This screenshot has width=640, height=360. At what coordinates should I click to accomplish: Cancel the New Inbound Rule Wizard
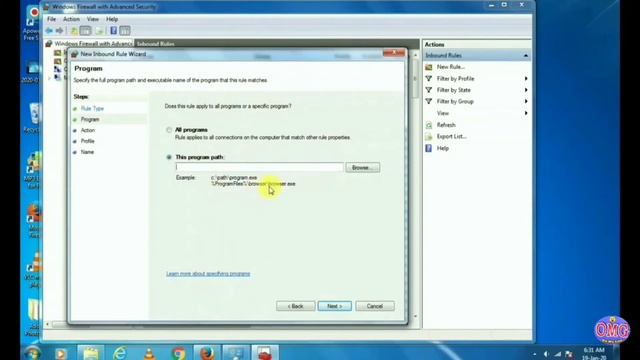click(x=375, y=306)
